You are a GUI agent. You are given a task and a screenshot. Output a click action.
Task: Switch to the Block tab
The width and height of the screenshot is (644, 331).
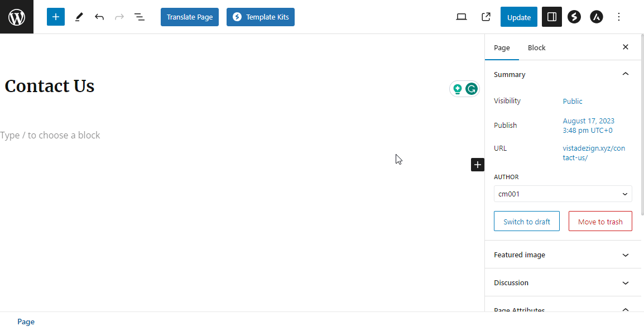tap(536, 47)
